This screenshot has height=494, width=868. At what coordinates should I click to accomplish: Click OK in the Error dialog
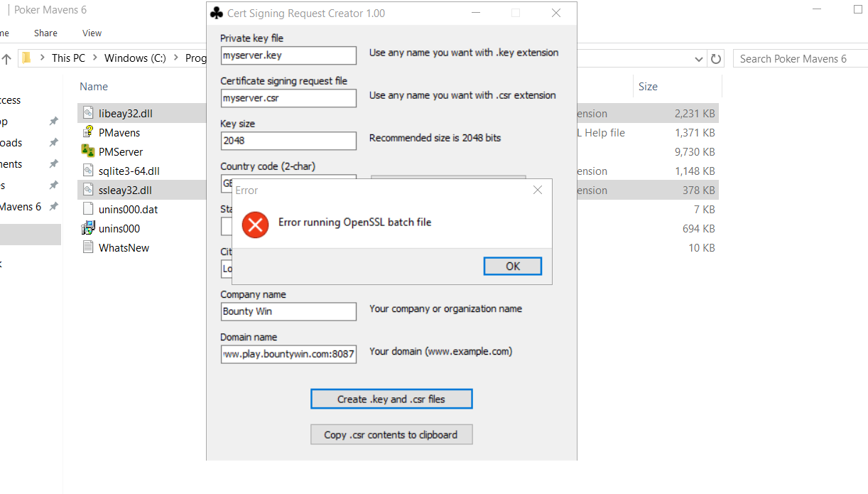point(513,266)
